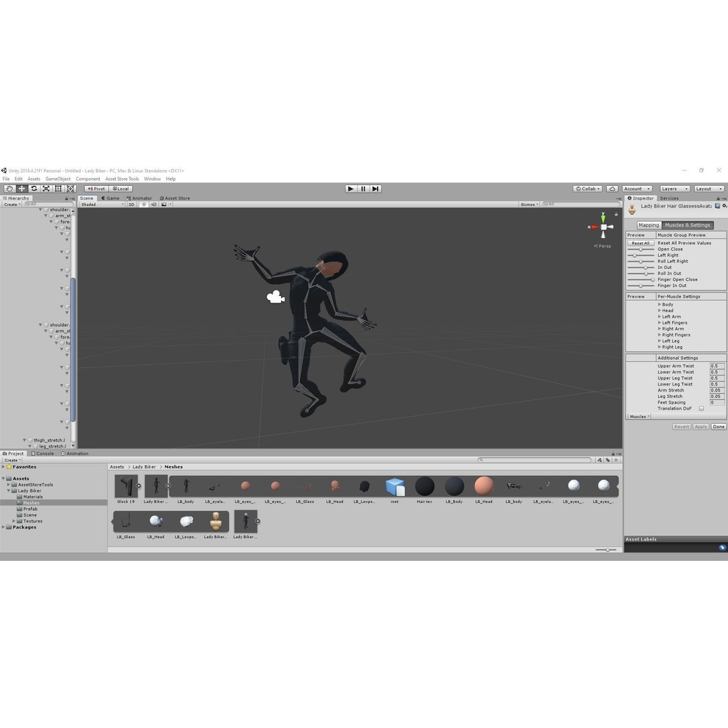The image size is (728, 728).
Task: Toggle the scene gizmo orientation lock
Action: [616, 214]
